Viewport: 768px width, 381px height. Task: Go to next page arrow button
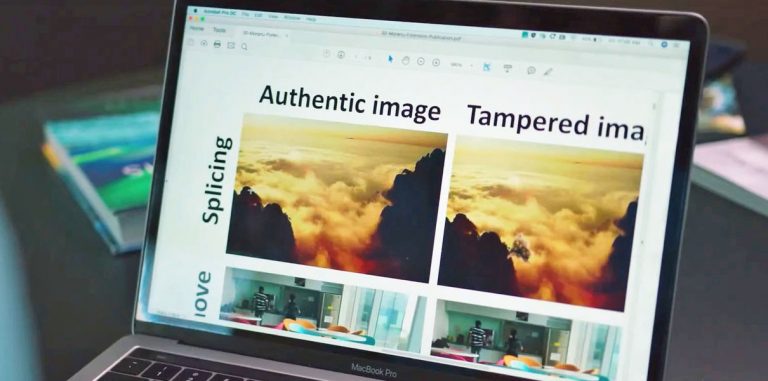pos(341,54)
